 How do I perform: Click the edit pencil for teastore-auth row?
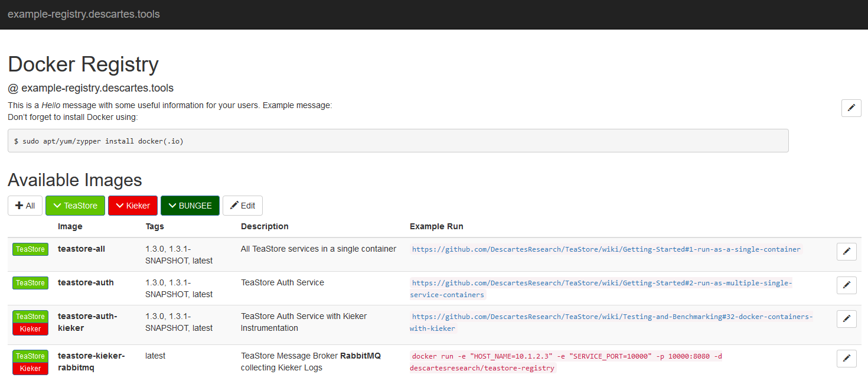click(846, 285)
